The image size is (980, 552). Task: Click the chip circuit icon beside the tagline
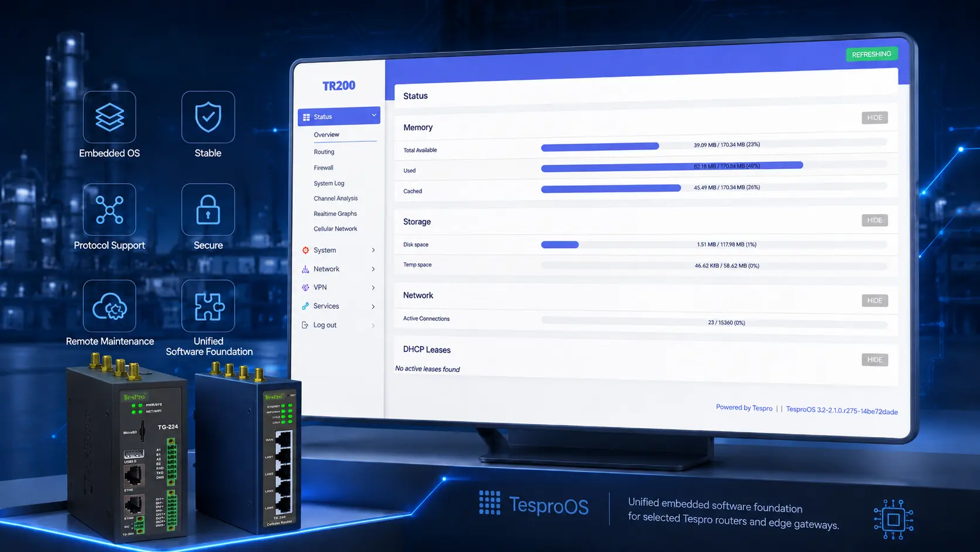pyautogui.click(x=893, y=519)
